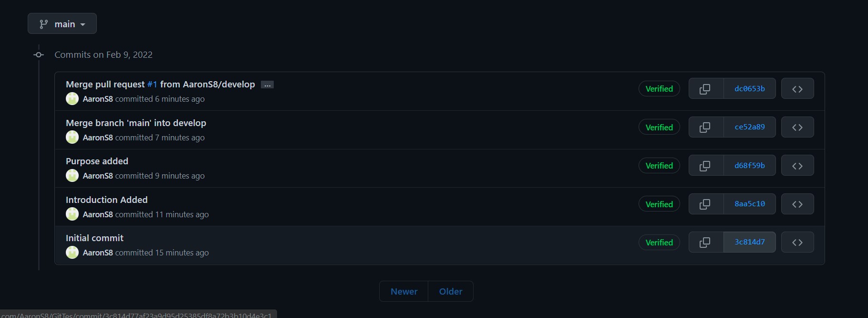Click the branch dropdown chevron arrow
The height and width of the screenshot is (318, 868).
[83, 24]
